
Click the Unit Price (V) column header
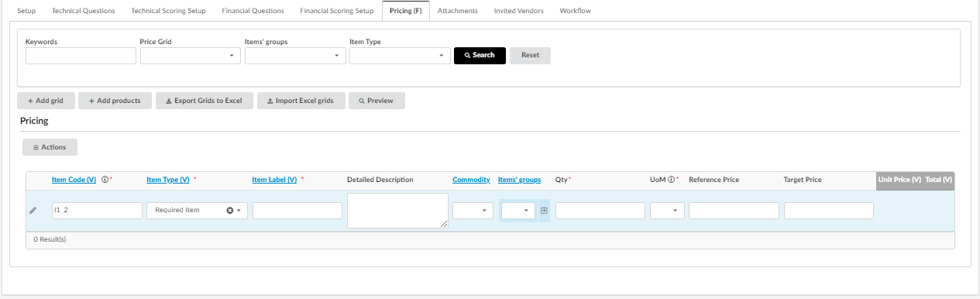point(899,180)
